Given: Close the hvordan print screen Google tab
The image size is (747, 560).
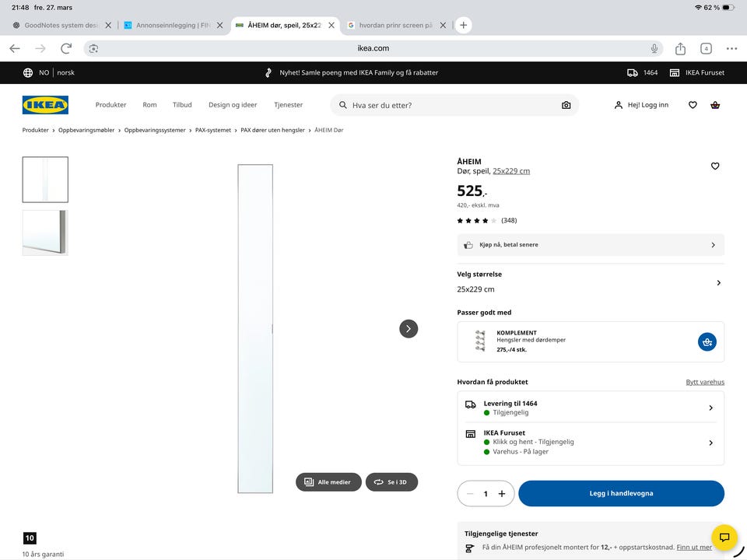Looking at the screenshot, I should pyautogui.click(x=443, y=25).
